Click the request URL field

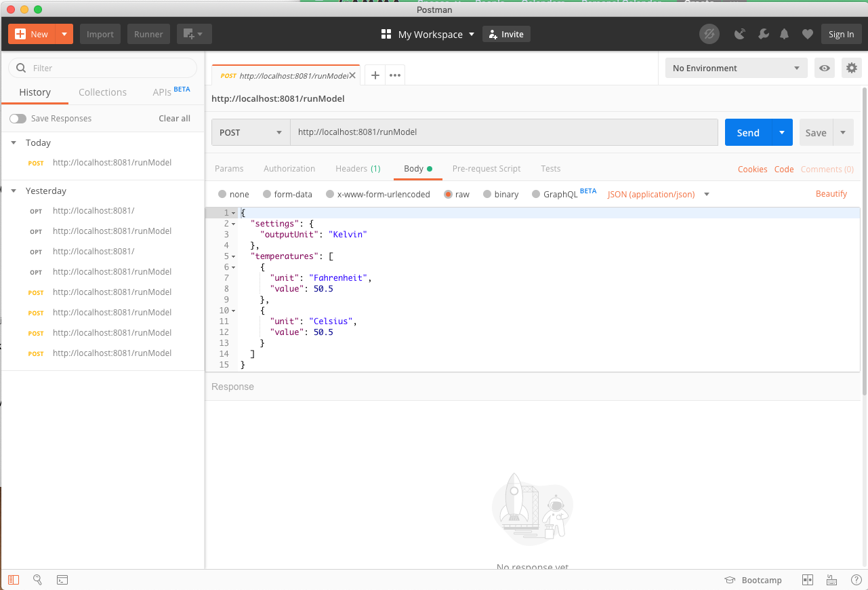504,132
